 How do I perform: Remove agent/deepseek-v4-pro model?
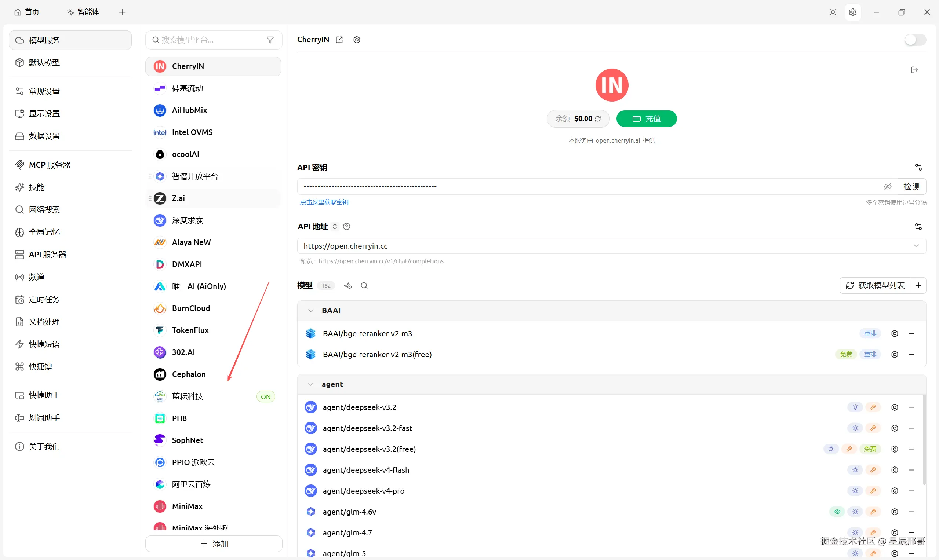tap(911, 491)
